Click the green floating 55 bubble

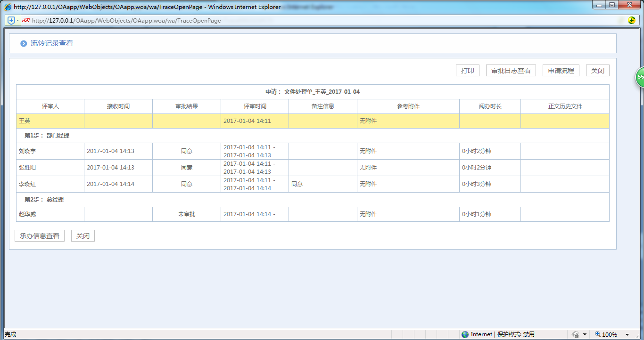640,76
